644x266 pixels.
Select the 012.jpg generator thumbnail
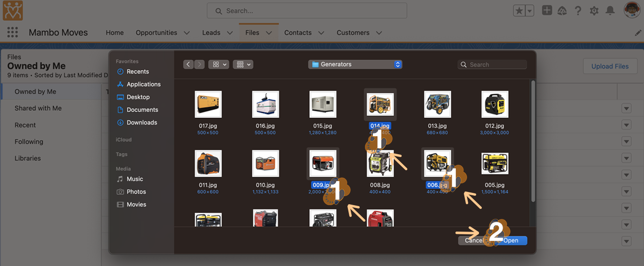click(495, 104)
